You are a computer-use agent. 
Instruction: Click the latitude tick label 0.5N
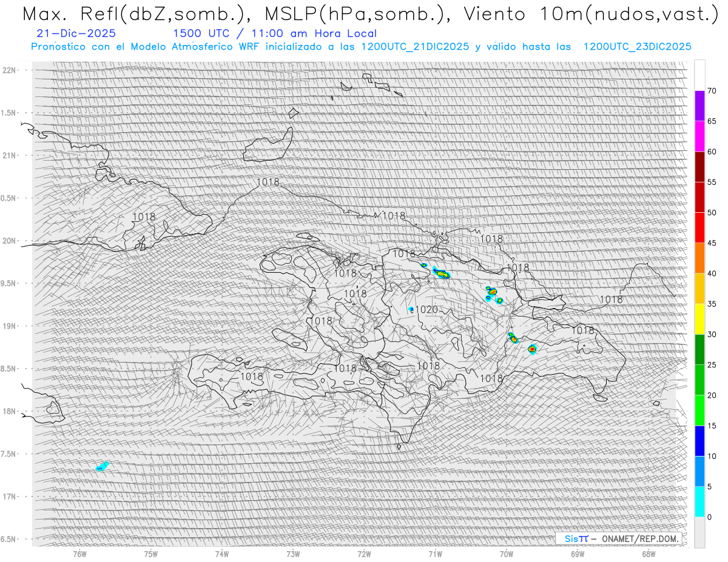pos(9,198)
